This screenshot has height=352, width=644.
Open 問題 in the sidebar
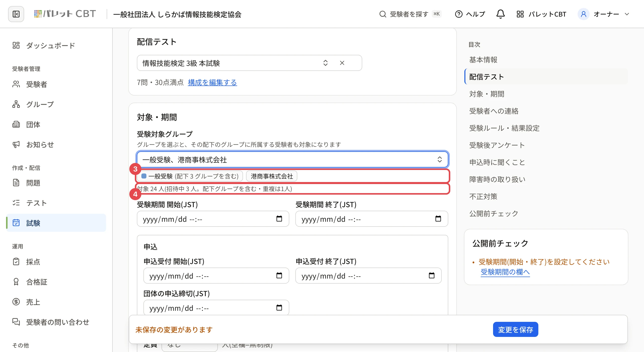click(x=56, y=183)
